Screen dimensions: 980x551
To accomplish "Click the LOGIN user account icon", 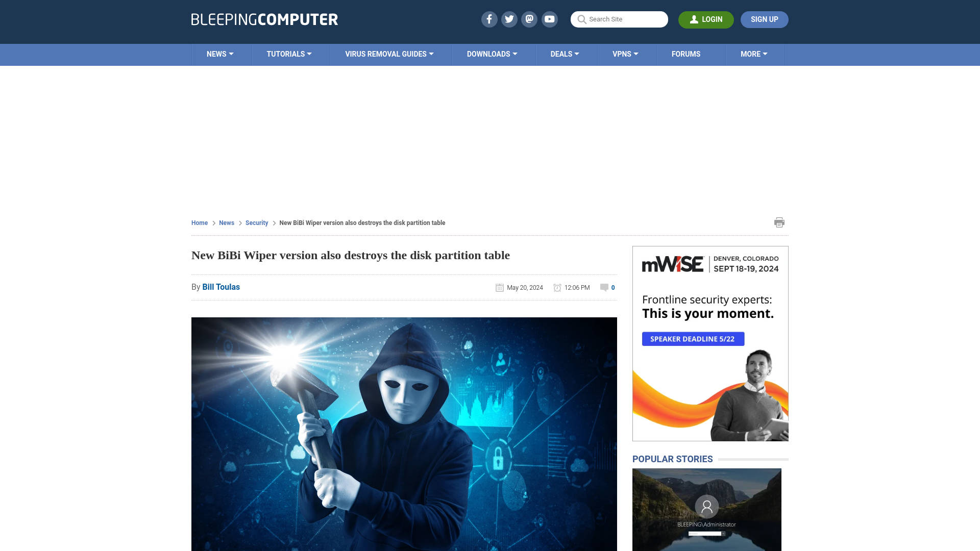I will [x=693, y=19].
